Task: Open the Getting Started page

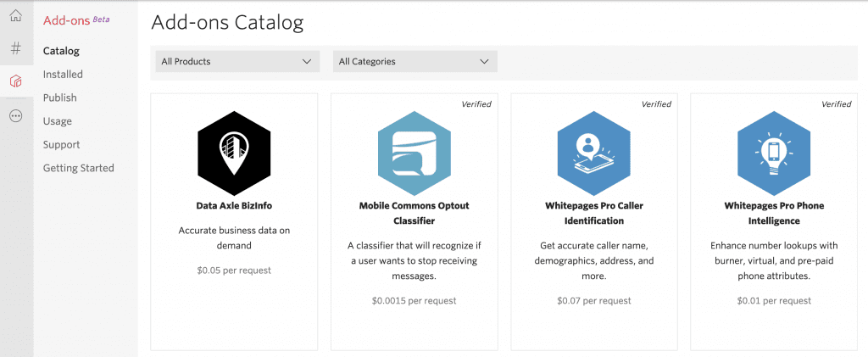Action: point(78,168)
